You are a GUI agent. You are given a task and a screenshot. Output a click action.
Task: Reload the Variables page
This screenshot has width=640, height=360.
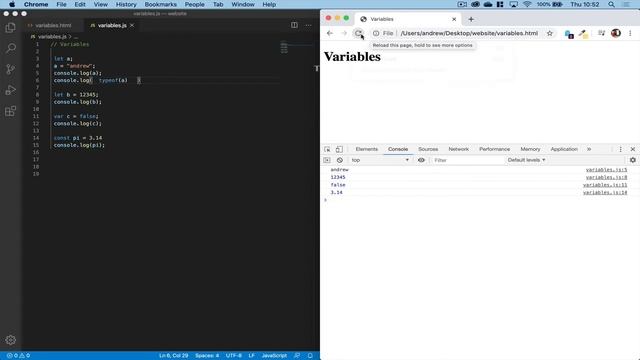pos(358,33)
